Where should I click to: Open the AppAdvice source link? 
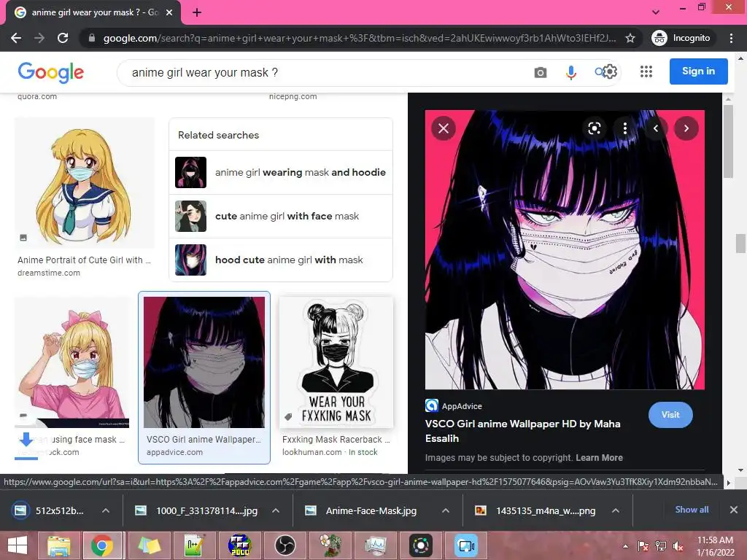pyautogui.click(x=454, y=406)
